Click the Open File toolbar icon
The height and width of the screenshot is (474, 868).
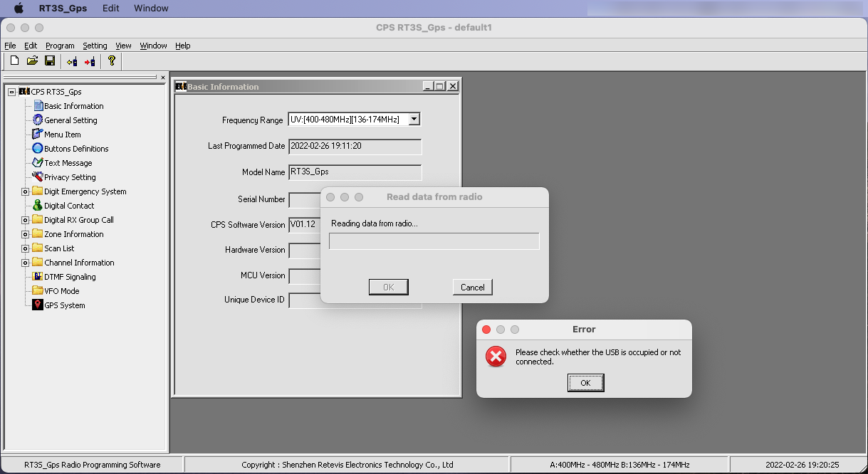tap(32, 61)
